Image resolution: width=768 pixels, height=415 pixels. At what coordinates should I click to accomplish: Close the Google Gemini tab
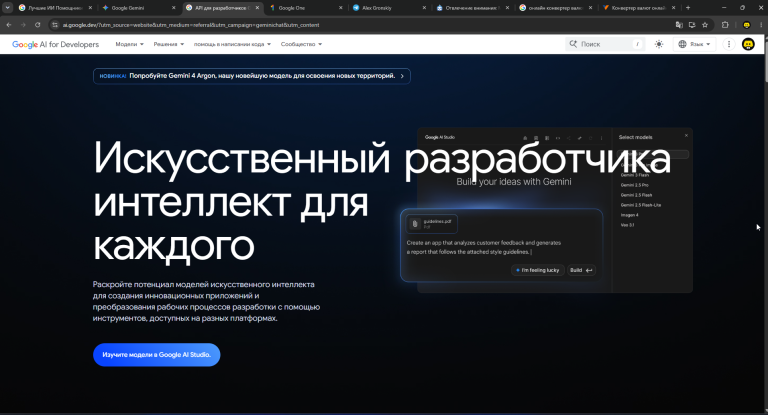[173, 8]
